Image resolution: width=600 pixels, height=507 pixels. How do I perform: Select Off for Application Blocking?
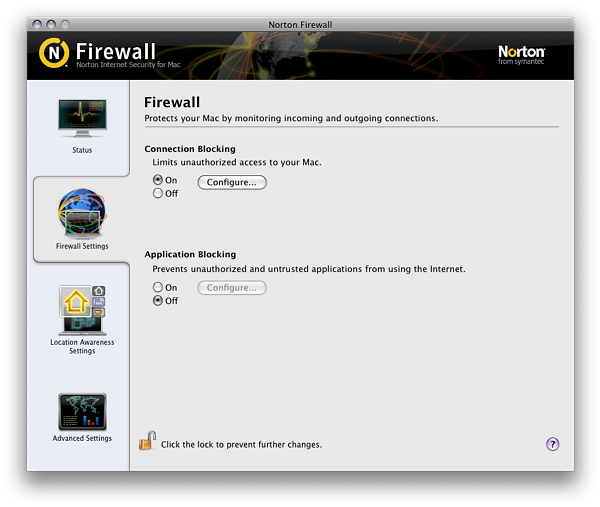(158, 301)
